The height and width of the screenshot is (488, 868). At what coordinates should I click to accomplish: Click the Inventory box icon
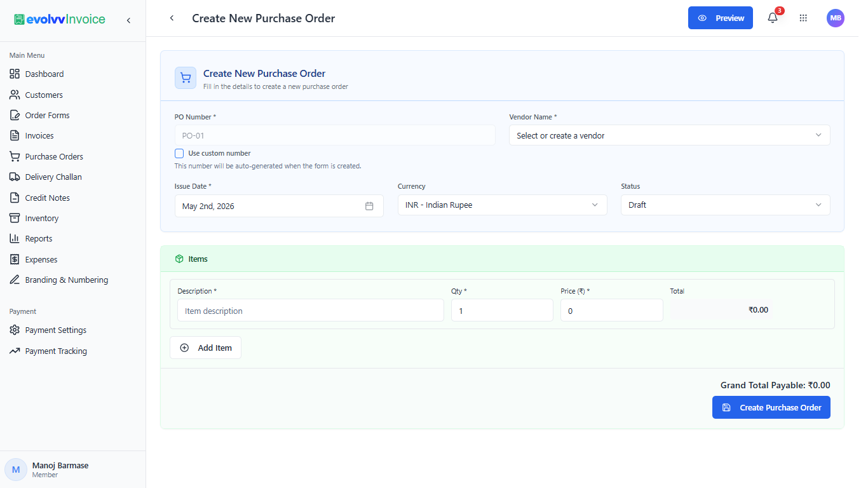pos(15,218)
